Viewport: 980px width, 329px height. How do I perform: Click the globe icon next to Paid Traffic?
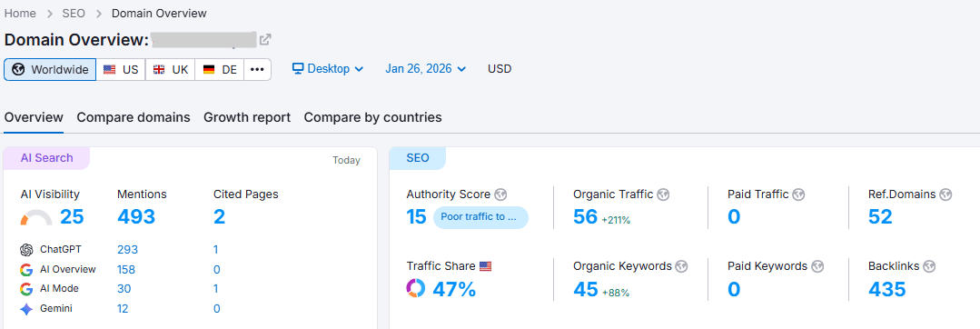point(798,194)
